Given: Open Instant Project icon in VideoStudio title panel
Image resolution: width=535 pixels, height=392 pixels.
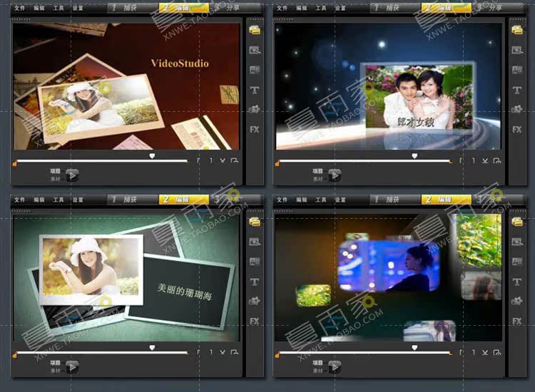Looking at the screenshot, I should point(255,50).
